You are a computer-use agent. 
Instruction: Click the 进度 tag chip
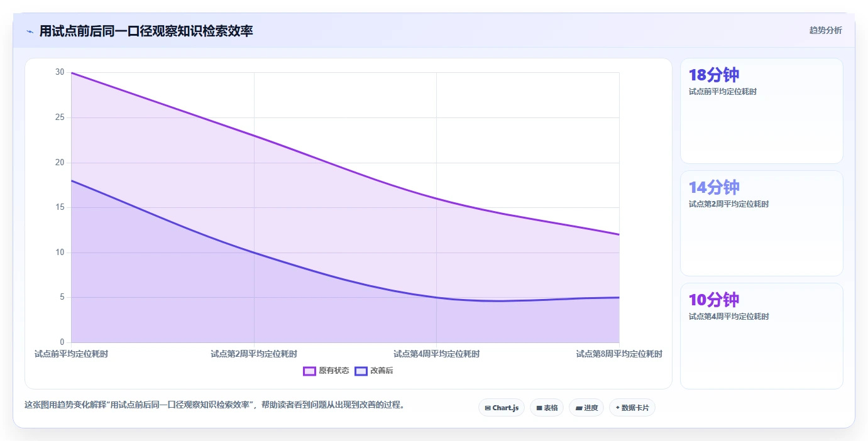(586, 408)
